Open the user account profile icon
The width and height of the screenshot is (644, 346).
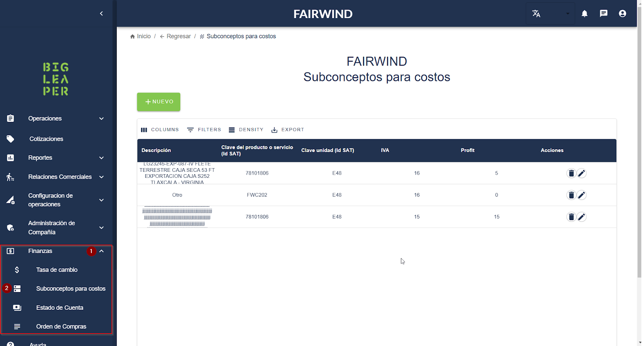(x=622, y=14)
